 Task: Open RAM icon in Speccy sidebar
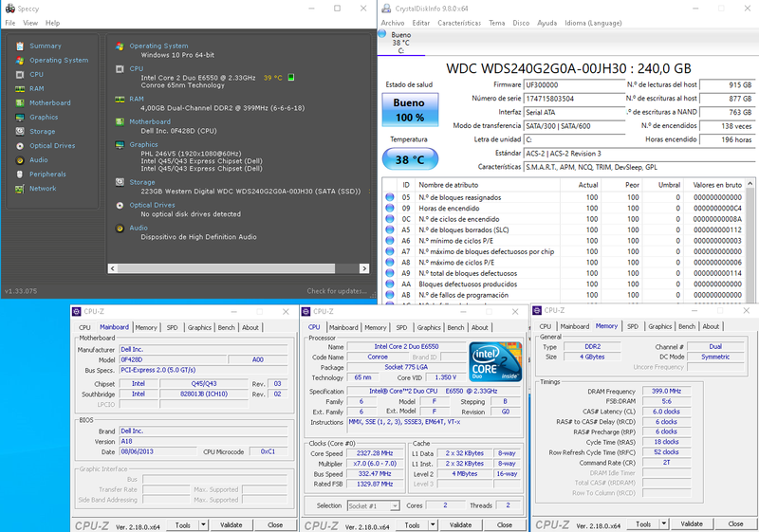[20, 89]
